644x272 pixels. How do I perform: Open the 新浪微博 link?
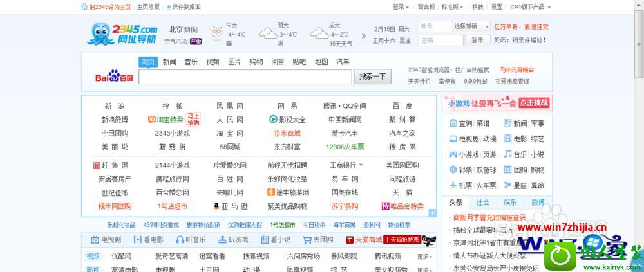[x=115, y=120]
